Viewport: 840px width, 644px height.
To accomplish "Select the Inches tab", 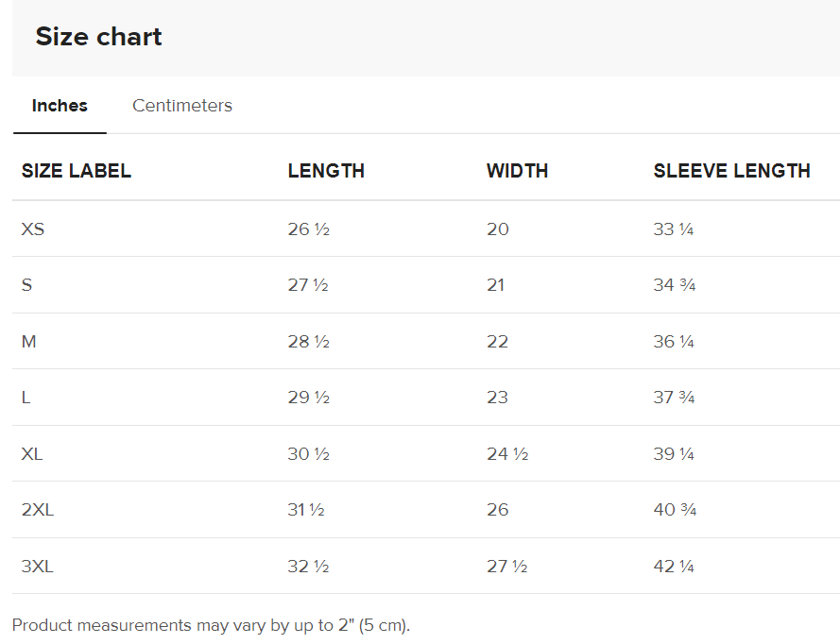I will 60,106.
